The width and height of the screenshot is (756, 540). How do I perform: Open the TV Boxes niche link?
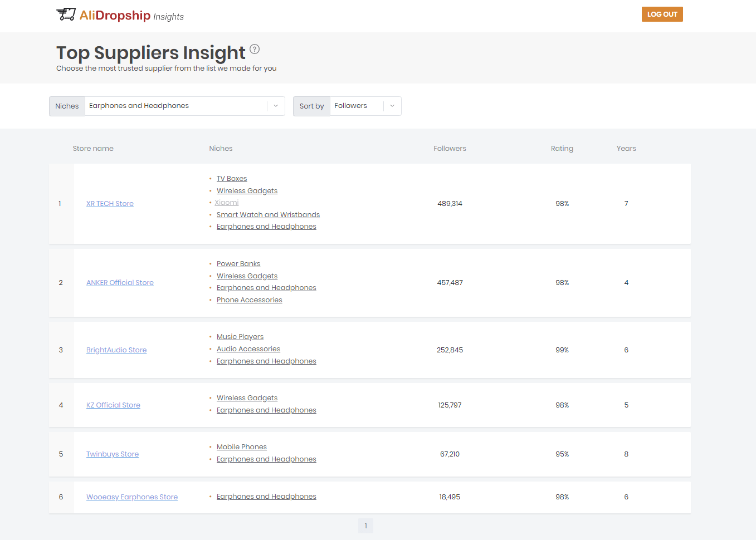[232, 178]
